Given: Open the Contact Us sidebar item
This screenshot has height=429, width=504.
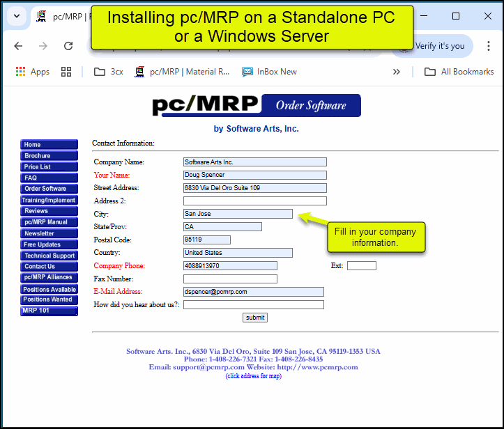Looking at the screenshot, I should (49, 267).
